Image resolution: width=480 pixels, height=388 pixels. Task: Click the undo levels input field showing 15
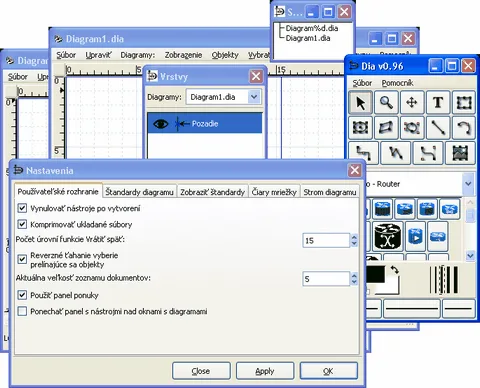[x=326, y=240]
